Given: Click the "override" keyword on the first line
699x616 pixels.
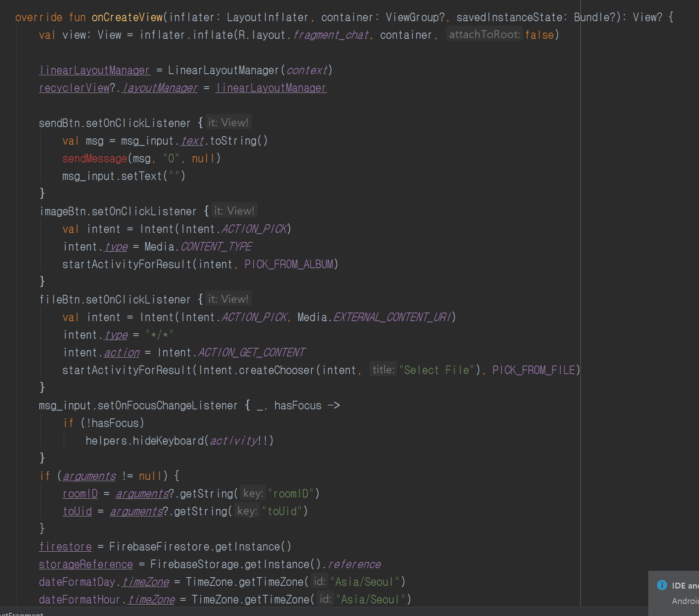Looking at the screenshot, I should click(x=39, y=17).
